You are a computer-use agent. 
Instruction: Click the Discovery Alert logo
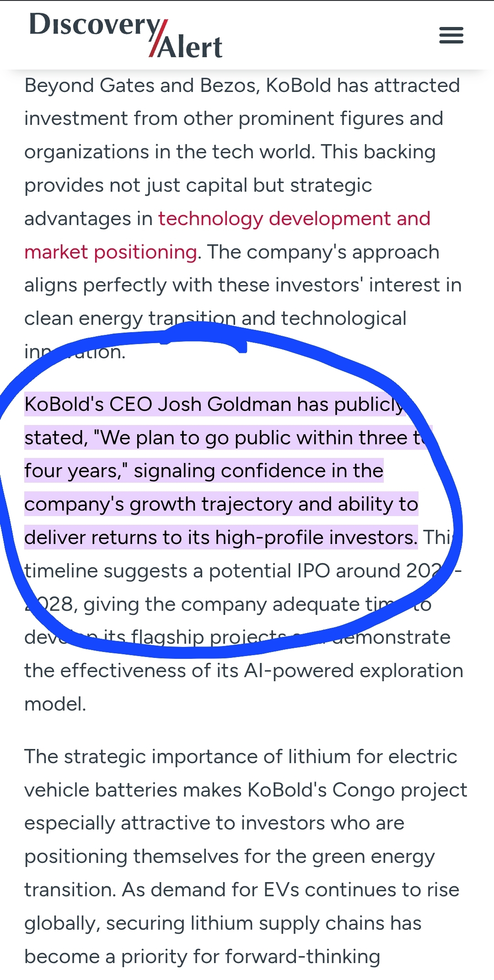125,36
